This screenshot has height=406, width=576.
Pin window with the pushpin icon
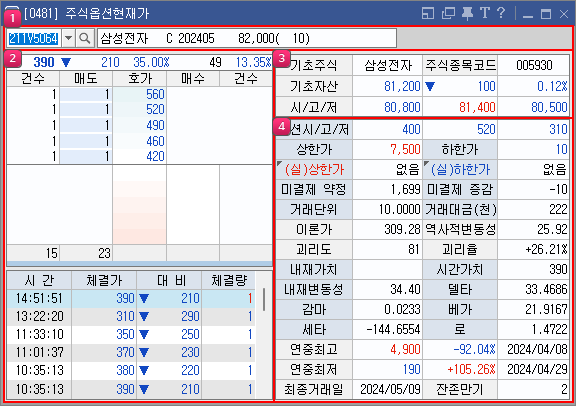[x=467, y=13]
